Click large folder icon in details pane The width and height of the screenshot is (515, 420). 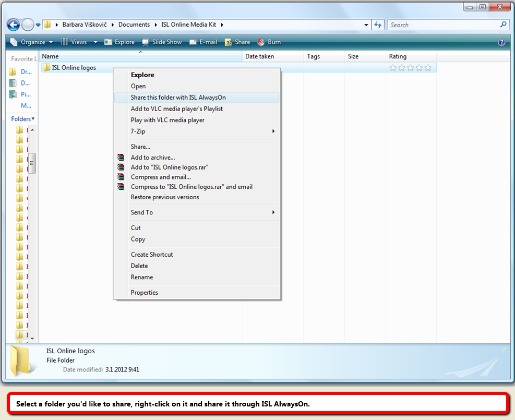(22, 360)
